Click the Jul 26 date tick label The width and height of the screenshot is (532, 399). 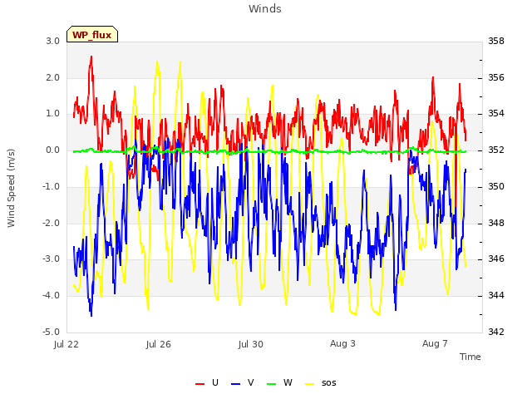click(x=159, y=344)
